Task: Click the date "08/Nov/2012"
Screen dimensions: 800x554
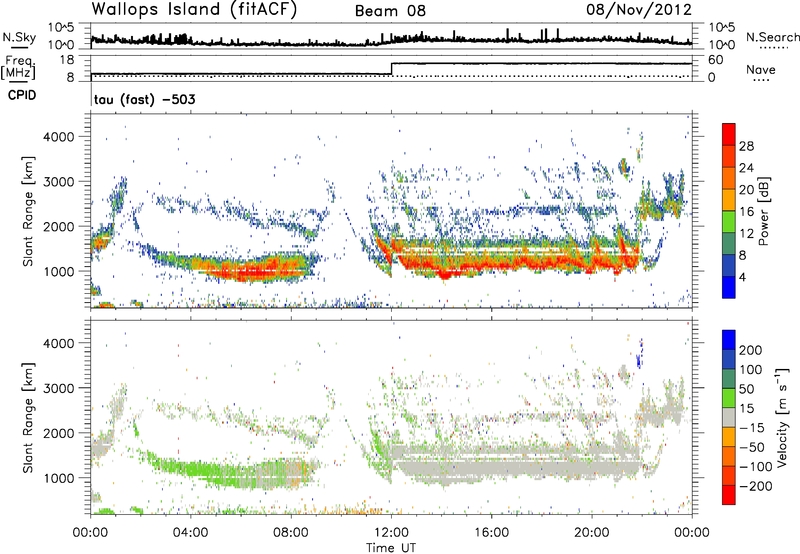Action: (x=639, y=9)
